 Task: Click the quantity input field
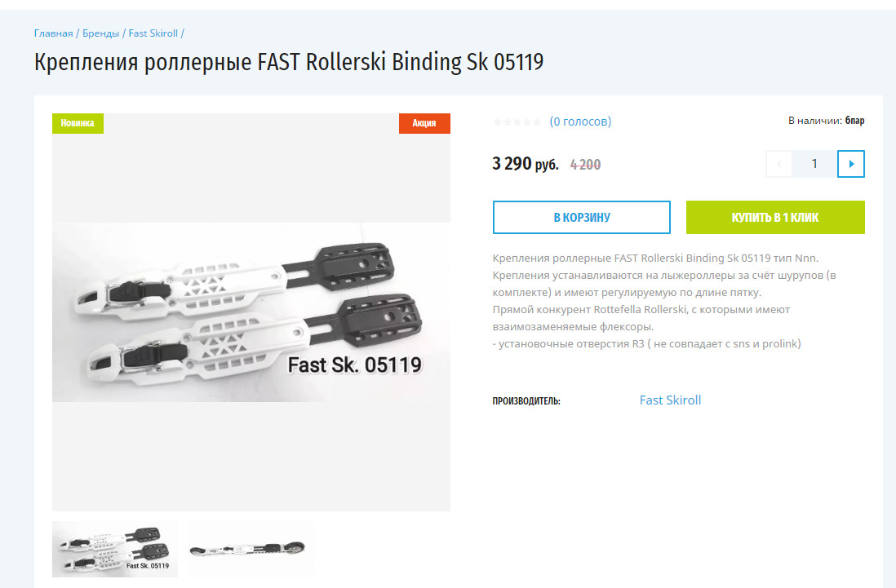click(x=814, y=164)
